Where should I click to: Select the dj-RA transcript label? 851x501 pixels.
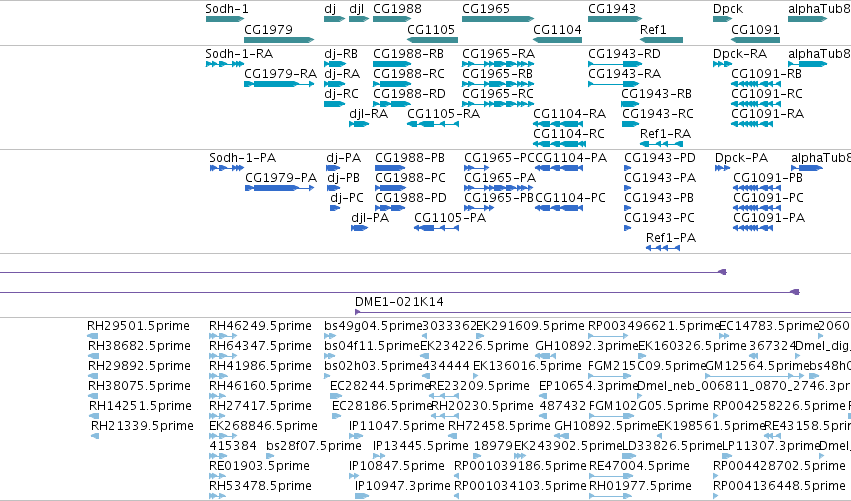(342, 74)
